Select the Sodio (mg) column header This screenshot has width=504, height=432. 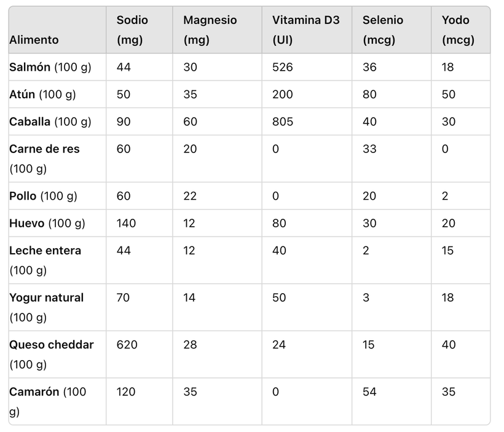click(x=132, y=30)
